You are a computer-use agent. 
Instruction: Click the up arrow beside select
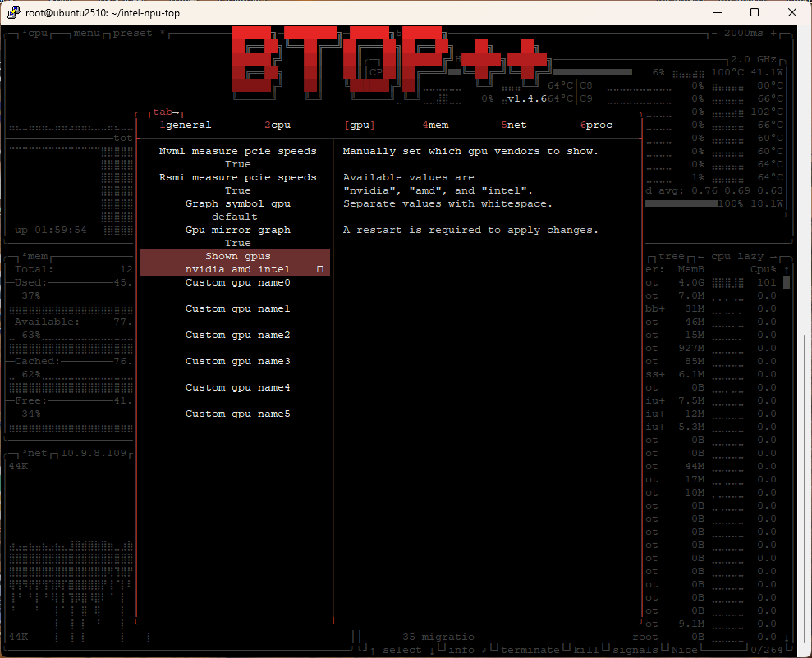pos(372,651)
